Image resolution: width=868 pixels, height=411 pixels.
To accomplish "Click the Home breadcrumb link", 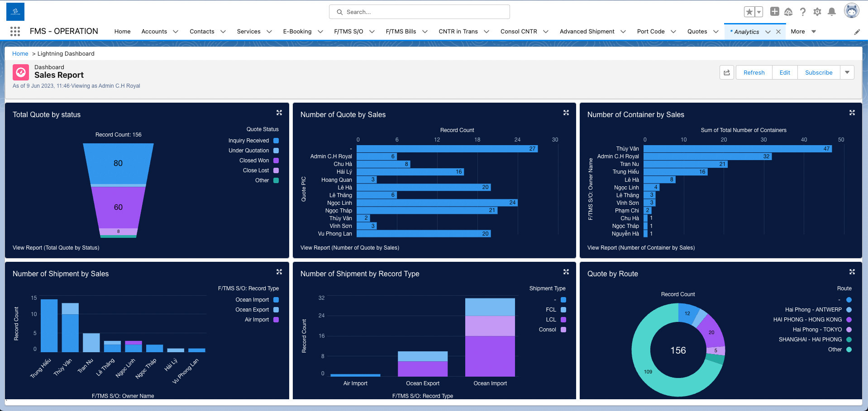I will coord(20,53).
